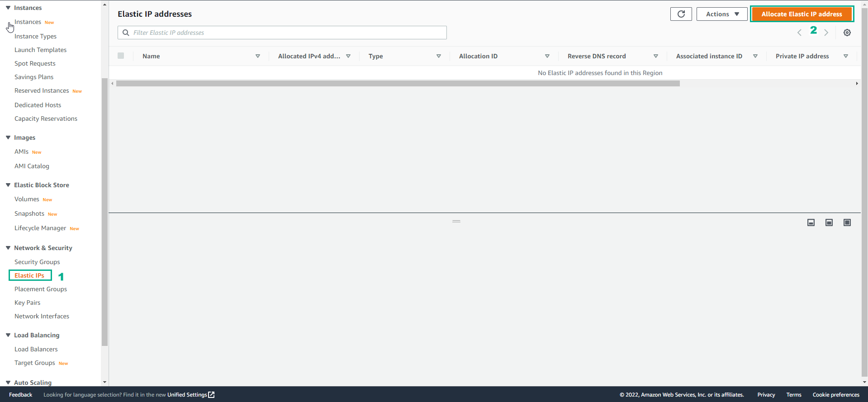The height and width of the screenshot is (402, 868).
Task: Go to Reserved Instances
Action: click(42, 90)
